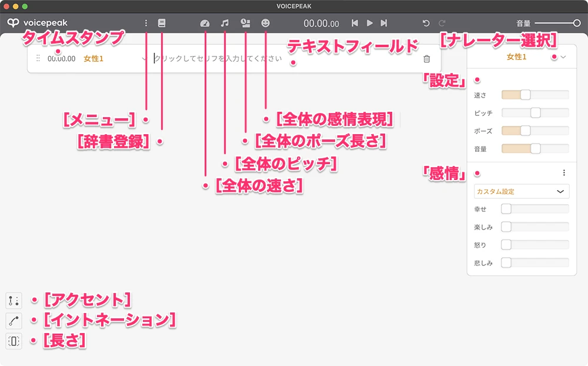Open the dictionary registration book icon
588x366 pixels.
coord(162,24)
